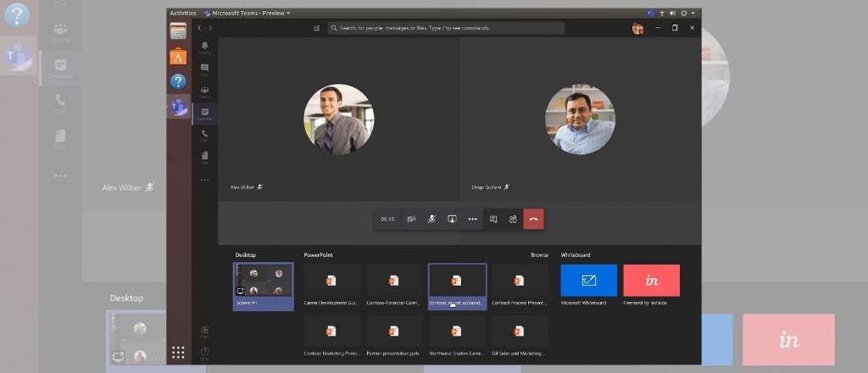
Task: Toggle the share tray button
Action: (452, 220)
